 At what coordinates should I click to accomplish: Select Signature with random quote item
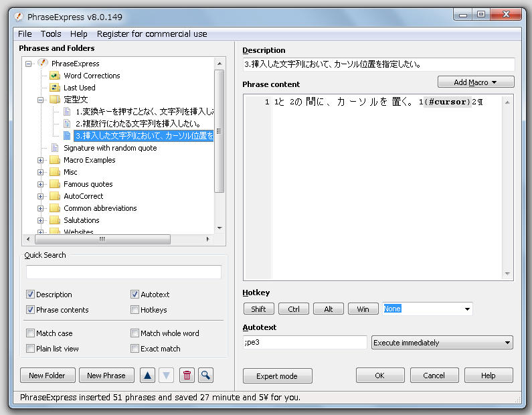110,148
